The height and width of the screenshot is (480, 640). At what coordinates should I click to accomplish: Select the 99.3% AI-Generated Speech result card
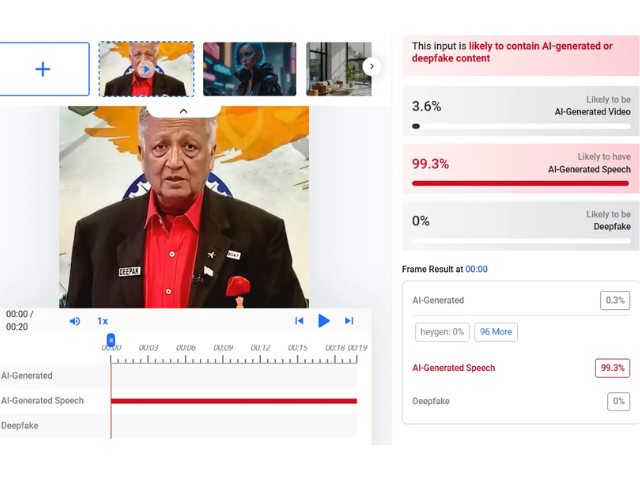coord(521,168)
